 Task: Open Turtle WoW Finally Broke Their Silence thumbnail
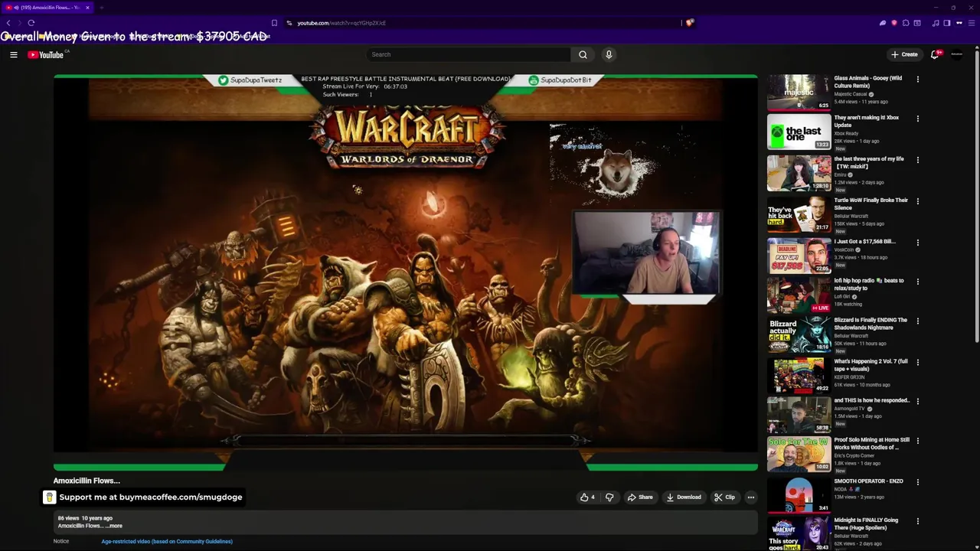tap(799, 215)
